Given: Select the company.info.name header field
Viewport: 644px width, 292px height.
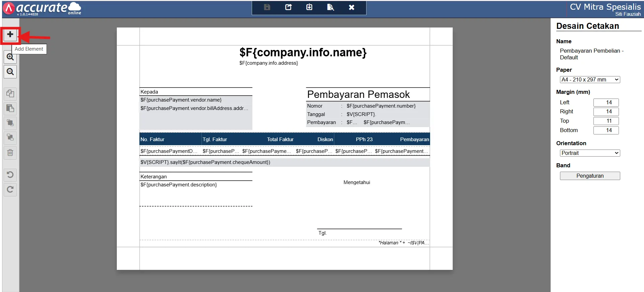Looking at the screenshot, I should click(x=303, y=53).
